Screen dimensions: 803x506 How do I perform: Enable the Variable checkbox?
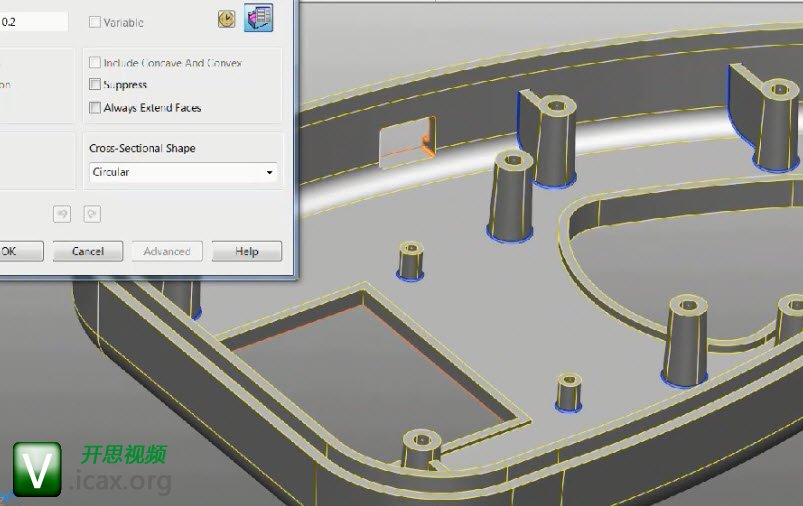[x=95, y=22]
